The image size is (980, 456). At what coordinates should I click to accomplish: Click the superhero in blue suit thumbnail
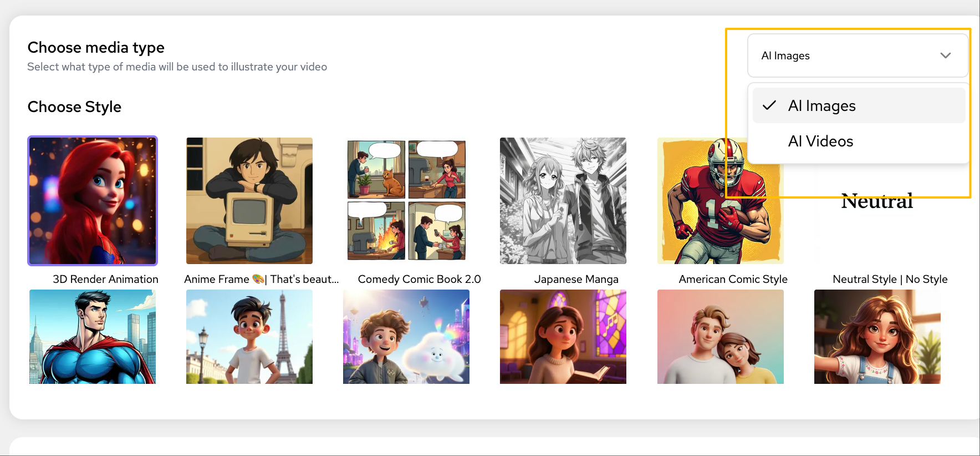93,337
